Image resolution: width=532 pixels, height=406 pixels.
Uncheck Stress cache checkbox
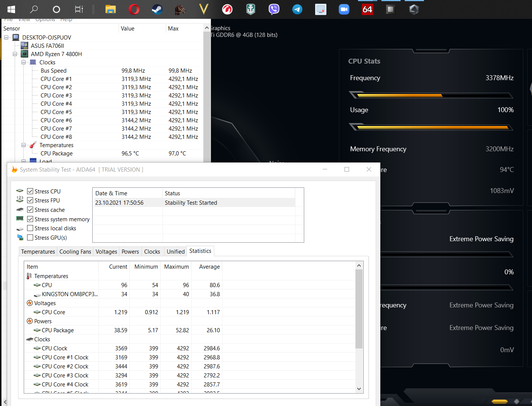(x=30, y=210)
